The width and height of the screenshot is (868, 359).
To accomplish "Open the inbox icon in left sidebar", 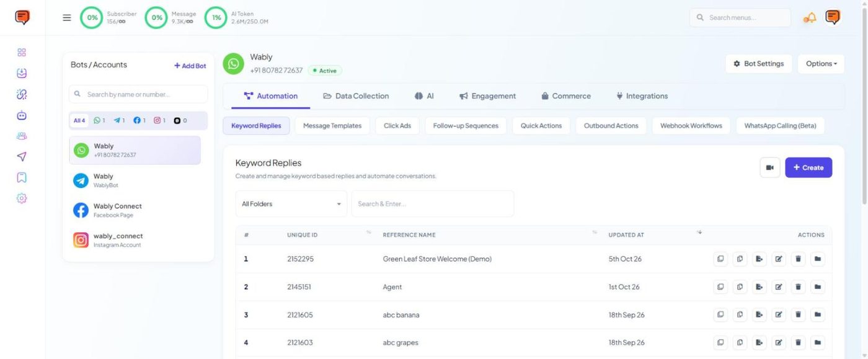I will [x=22, y=73].
